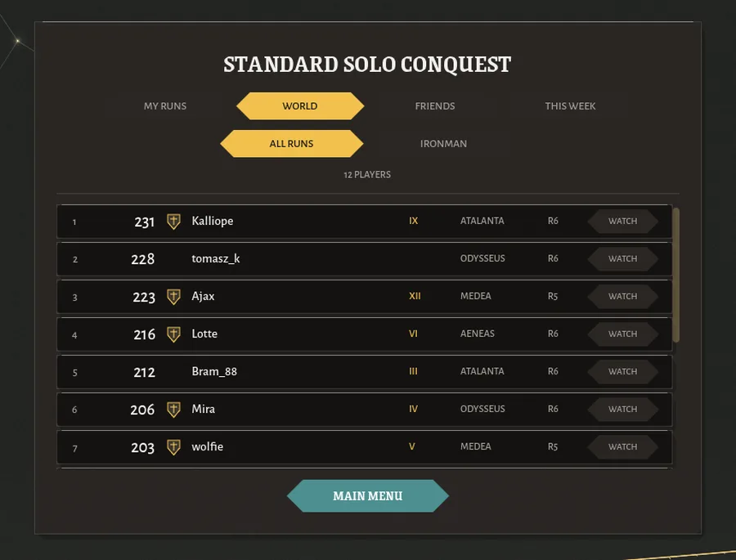
Task: Select the World leaderboard tab
Action: click(300, 106)
